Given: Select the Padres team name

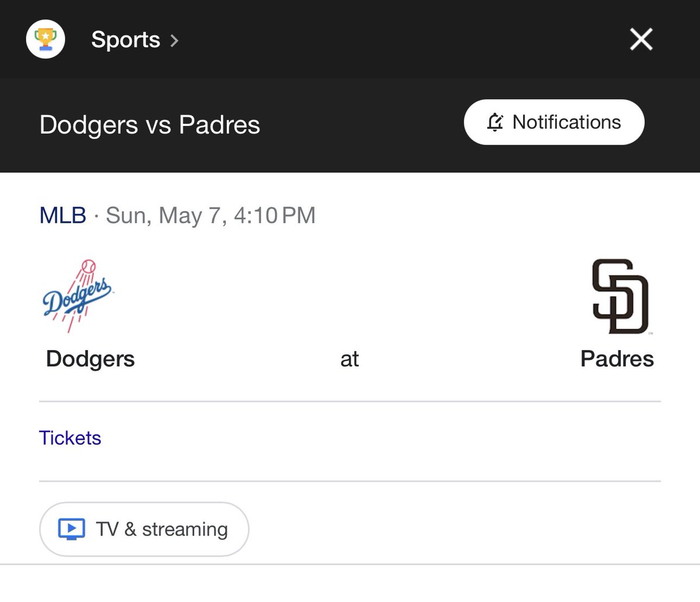Looking at the screenshot, I should [x=617, y=359].
